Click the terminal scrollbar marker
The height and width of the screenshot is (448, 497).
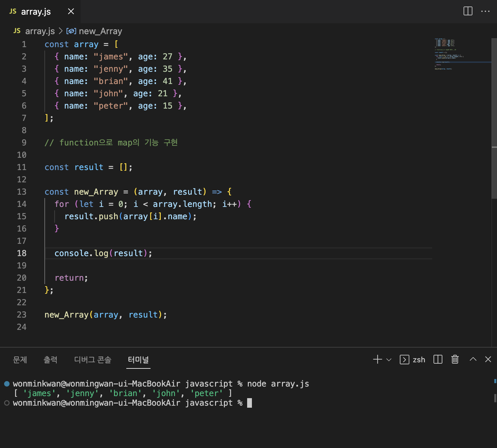pyautogui.click(x=495, y=398)
